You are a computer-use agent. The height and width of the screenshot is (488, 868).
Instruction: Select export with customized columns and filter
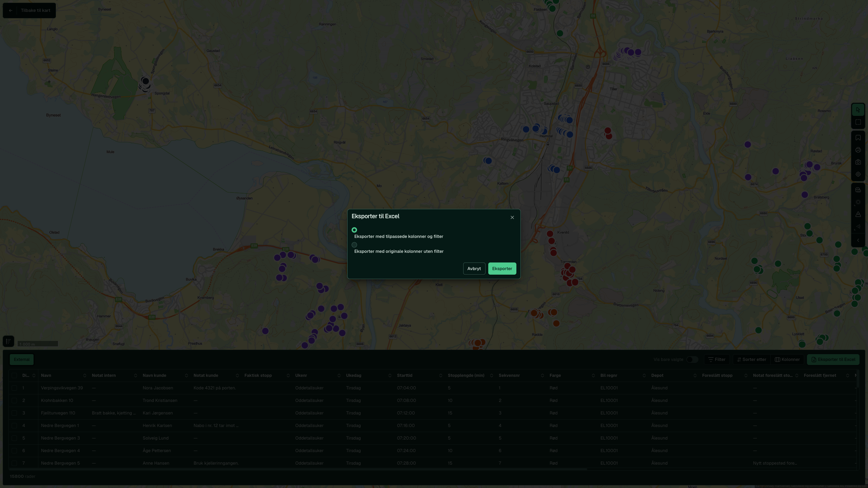pyautogui.click(x=354, y=230)
